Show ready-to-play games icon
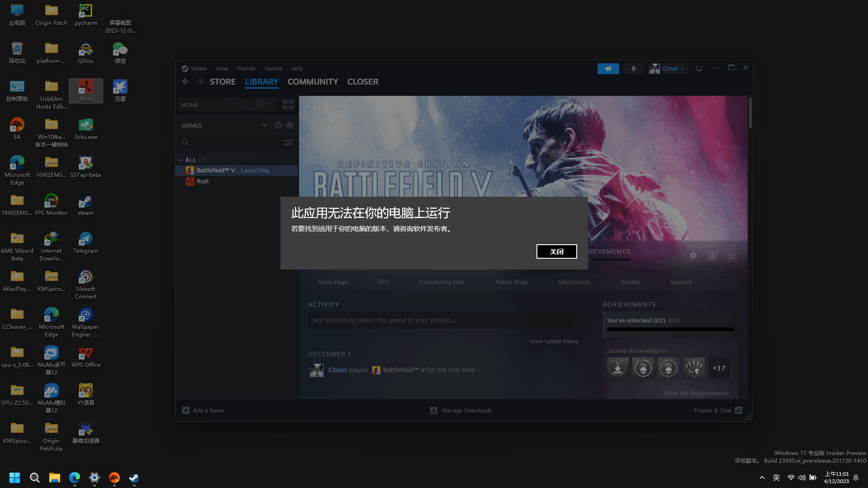The image size is (868, 488). pyautogui.click(x=290, y=125)
